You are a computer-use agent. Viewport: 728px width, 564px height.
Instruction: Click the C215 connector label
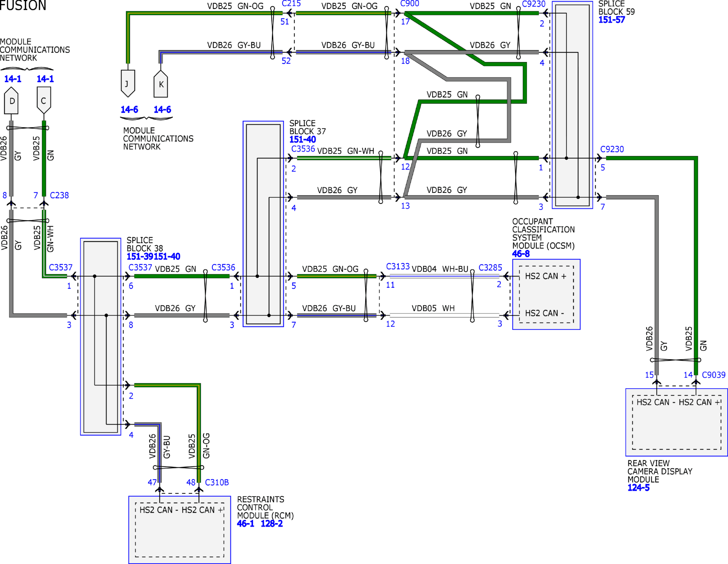(291, 4)
